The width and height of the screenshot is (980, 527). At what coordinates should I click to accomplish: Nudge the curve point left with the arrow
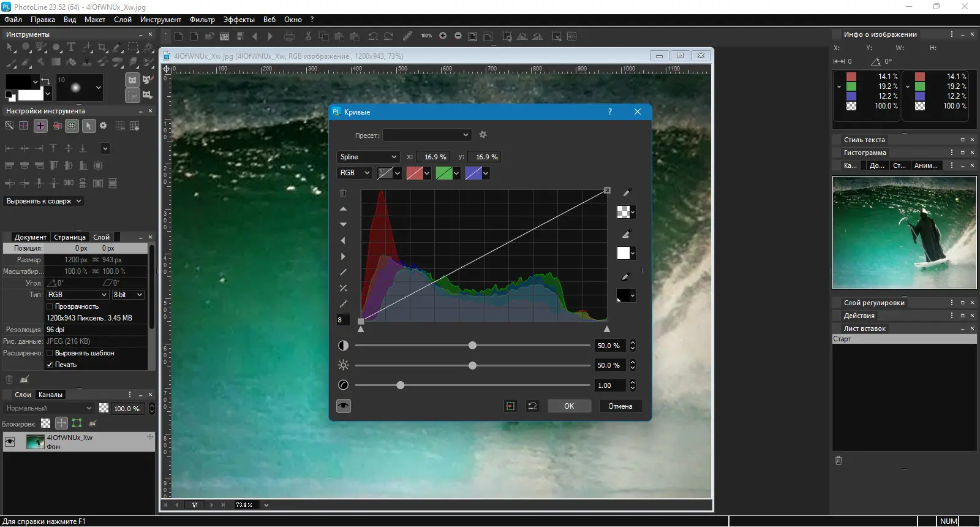[x=343, y=241]
